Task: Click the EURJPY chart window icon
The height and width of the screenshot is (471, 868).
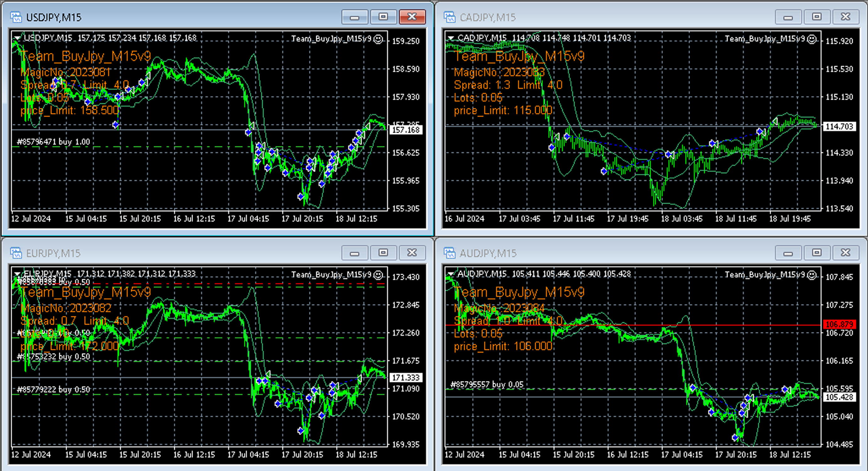Action: 16,253
